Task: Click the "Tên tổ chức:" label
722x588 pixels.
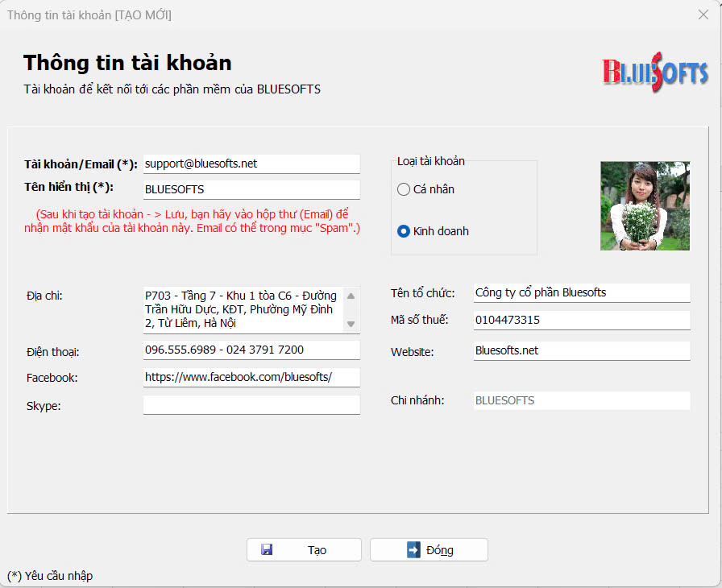Action: click(423, 293)
